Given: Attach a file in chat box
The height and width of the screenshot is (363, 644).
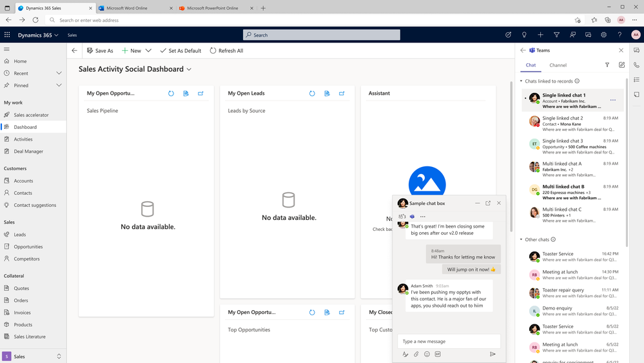Looking at the screenshot, I should pyautogui.click(x=416, y=354).
